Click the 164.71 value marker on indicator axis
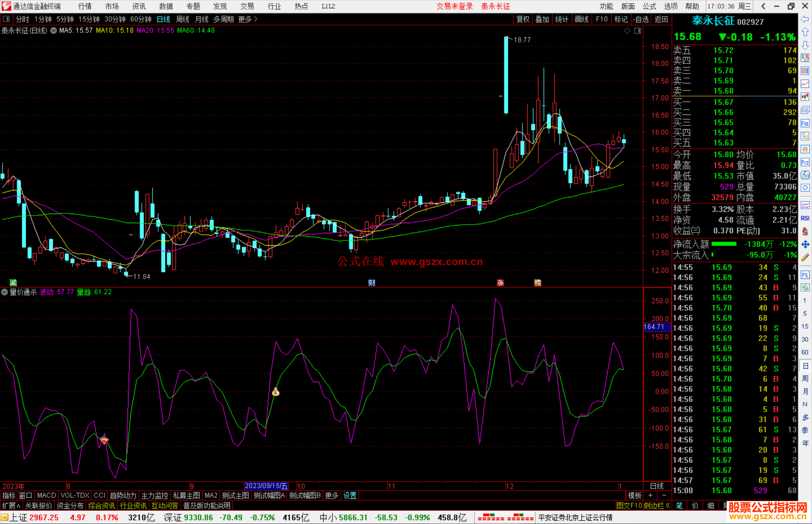Screen dimensions: 812x524 656,327
